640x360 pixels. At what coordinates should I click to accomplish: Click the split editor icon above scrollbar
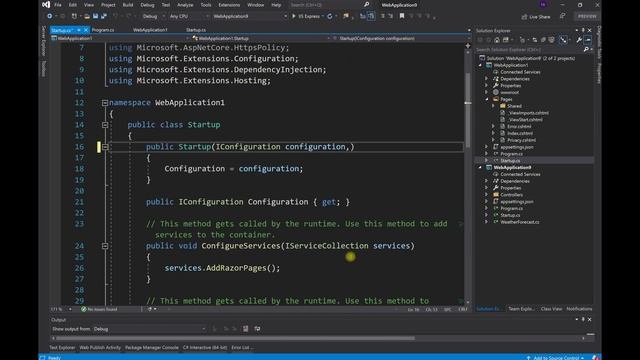tap(468, 46)
